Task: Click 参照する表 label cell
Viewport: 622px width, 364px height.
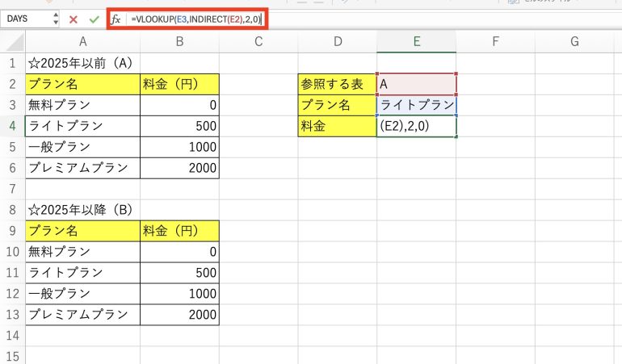Action: tap(337, 84)
